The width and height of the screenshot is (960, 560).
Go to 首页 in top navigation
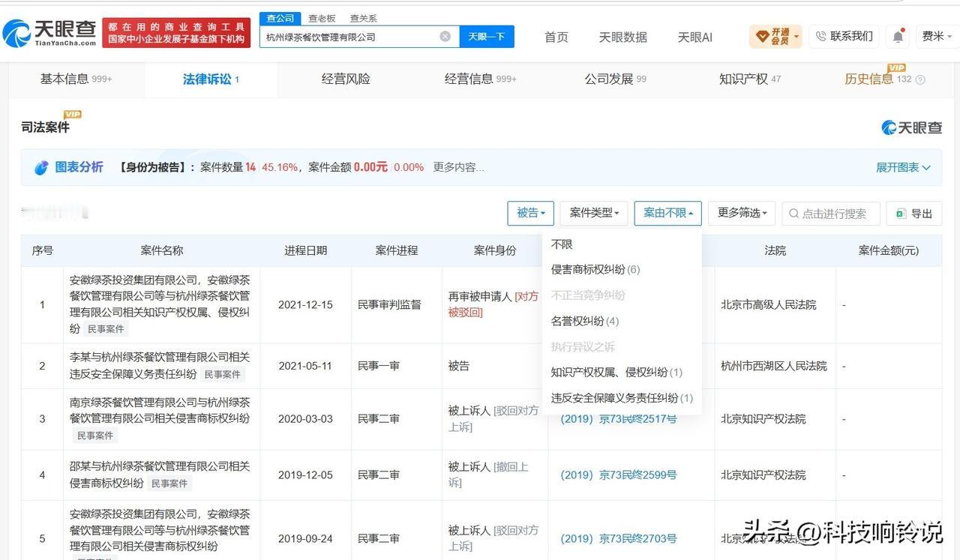pos(556,37)
